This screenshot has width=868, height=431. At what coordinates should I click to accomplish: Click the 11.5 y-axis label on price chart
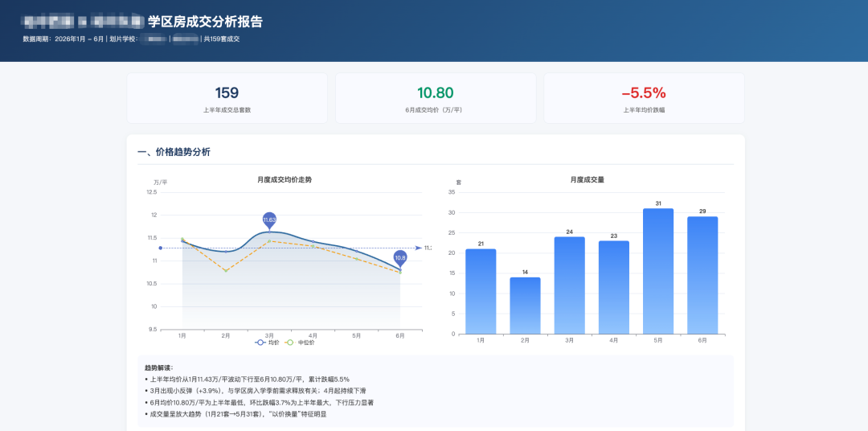click(152, 238)
